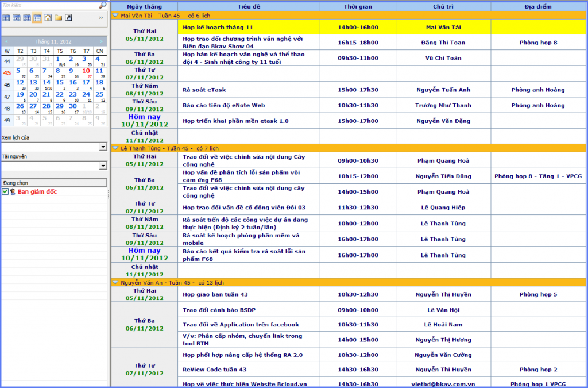The image size is (588, 388).
Task: Click 'Họp trao đổi vấn đề cổ động viên Đội 03'
Action: pyautogui.click(x=244, y=208)
